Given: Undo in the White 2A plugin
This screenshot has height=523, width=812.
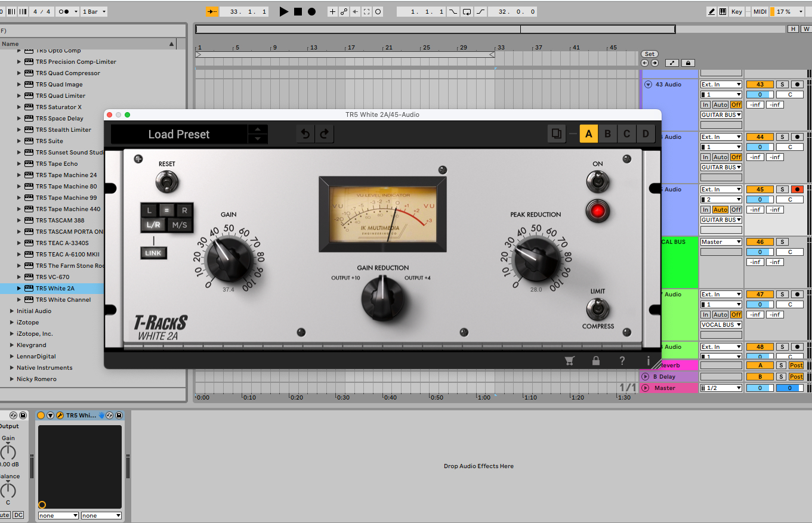Looking at the screenshot, I should 305,134.
